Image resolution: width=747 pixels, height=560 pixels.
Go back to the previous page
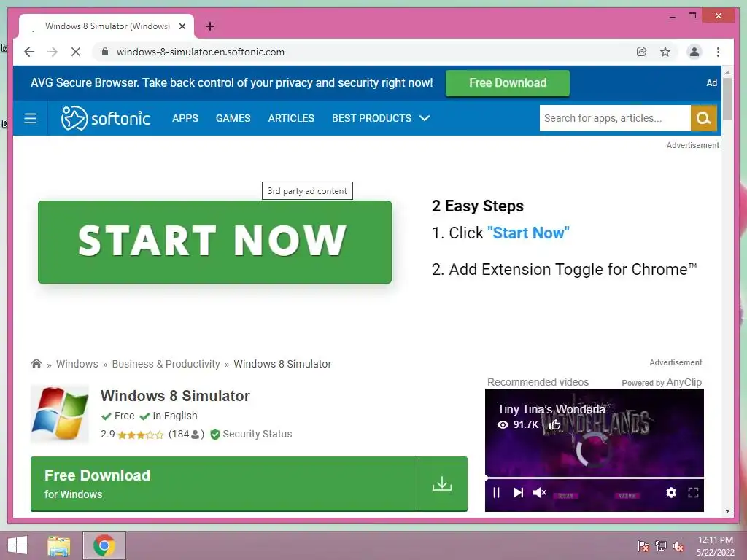point(29,52)
